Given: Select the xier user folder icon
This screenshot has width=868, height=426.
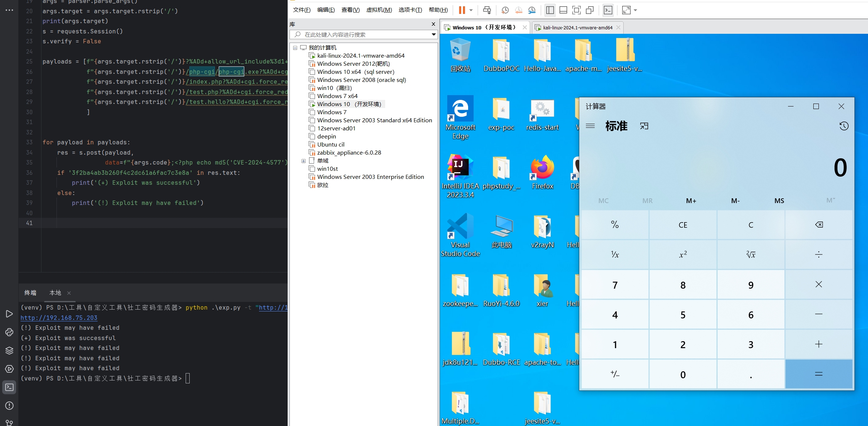Looking at the screenshot, I should [542, 290].
